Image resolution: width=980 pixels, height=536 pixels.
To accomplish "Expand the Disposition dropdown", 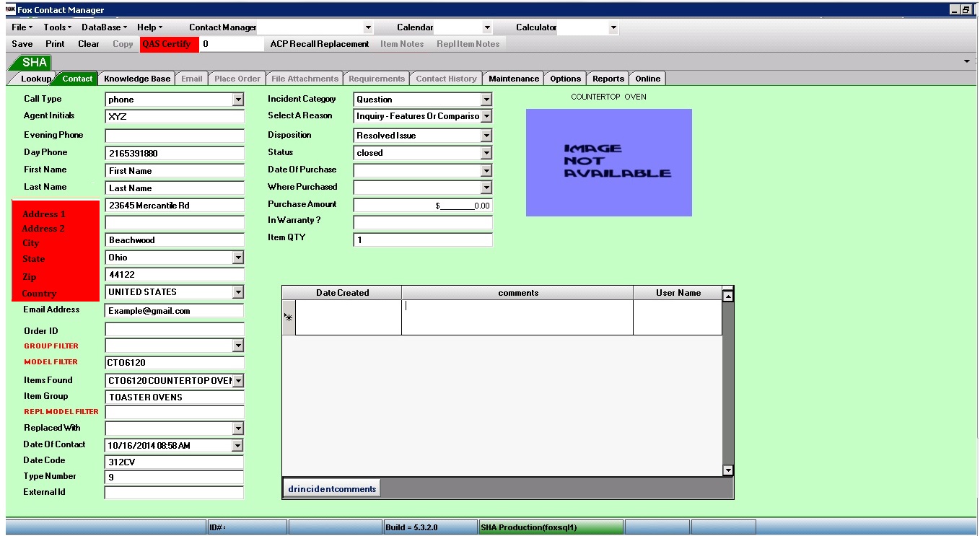I will (486, 136).
